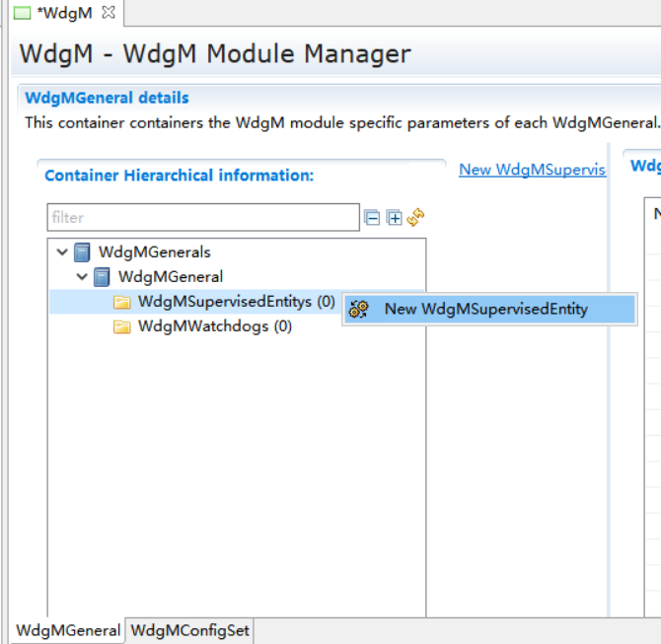Click the gear icon in the context menu

coord(359,310)
